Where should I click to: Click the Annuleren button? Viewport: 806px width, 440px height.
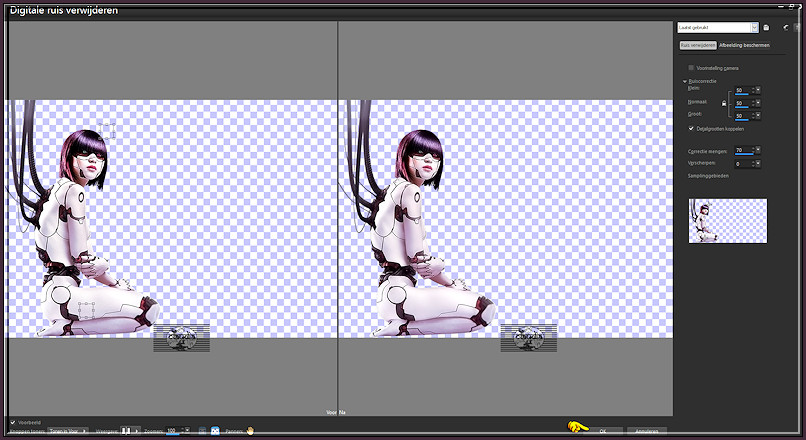[x=647, y=431]
